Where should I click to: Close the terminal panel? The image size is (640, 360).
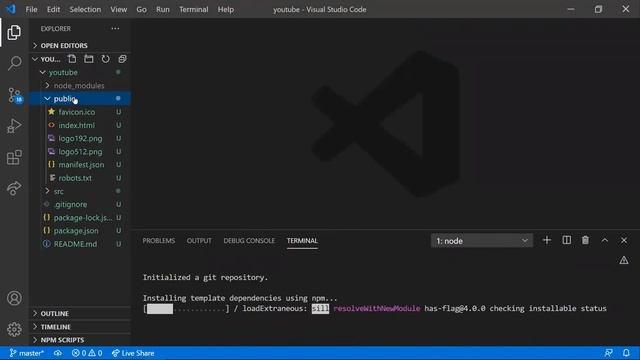tap(624, 240)
